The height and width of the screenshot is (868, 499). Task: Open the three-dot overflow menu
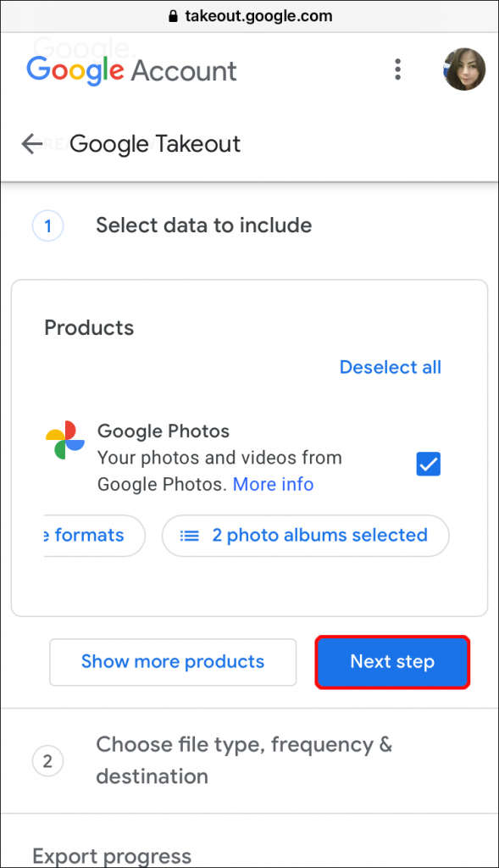pos(398,70)
